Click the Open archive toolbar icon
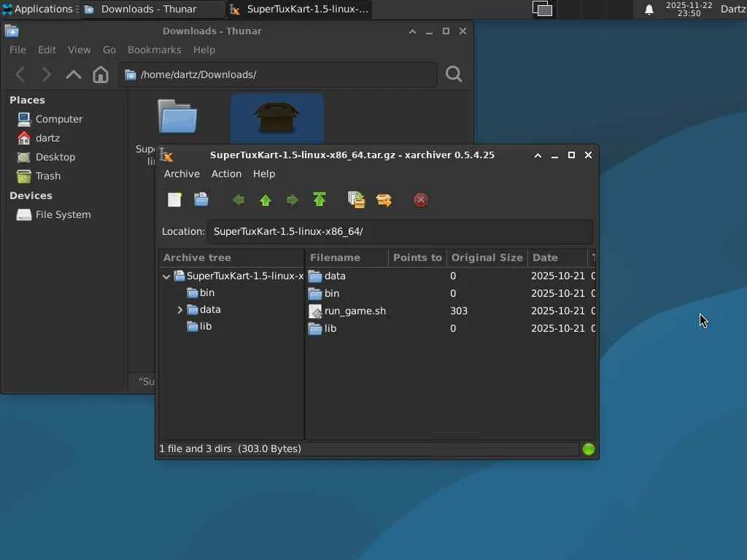 coord(201,200)
